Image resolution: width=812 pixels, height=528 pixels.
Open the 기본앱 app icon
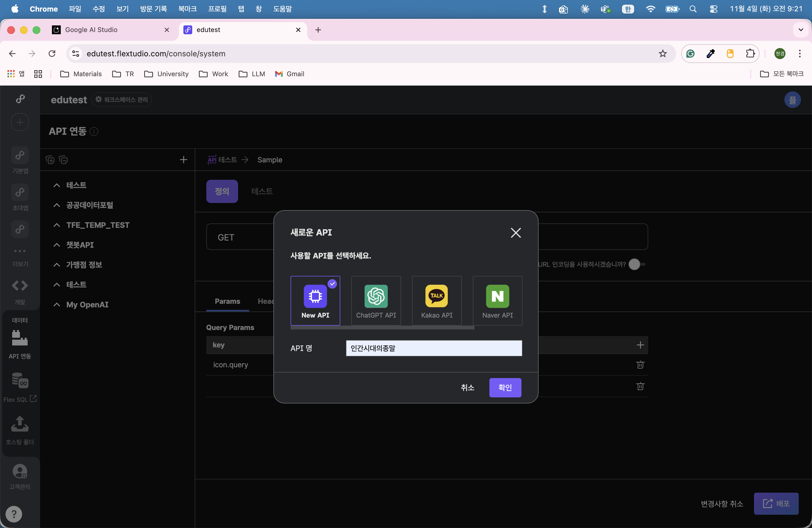click(x=20, y=155)
